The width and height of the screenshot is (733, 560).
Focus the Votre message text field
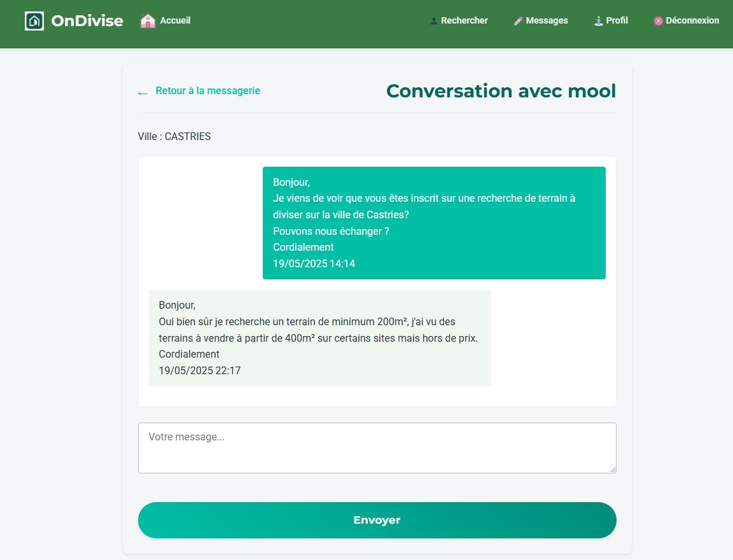click(x=377, y=447)
